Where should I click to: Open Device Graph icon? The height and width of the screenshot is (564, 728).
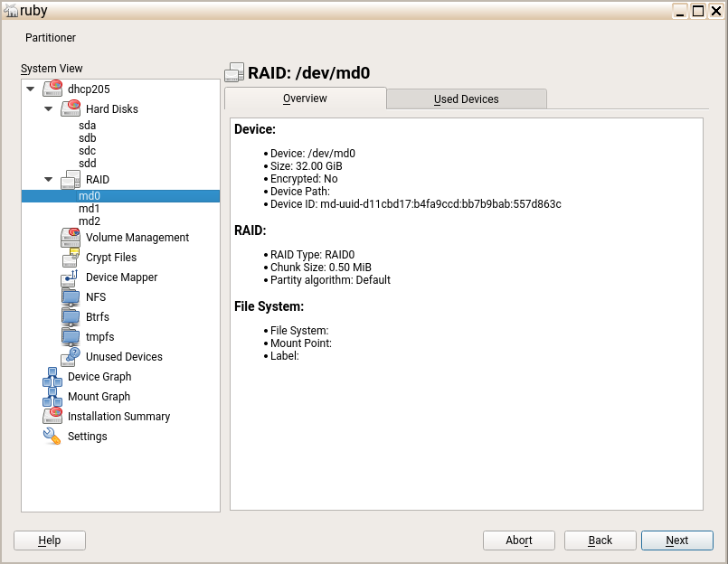pyautogui.click(x=52, y=377)
